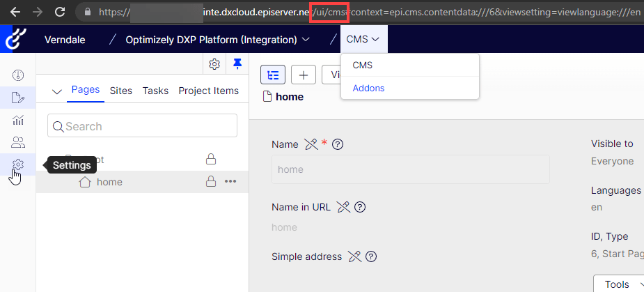Click the home value under Name in URL

click(x=284, y=227)
